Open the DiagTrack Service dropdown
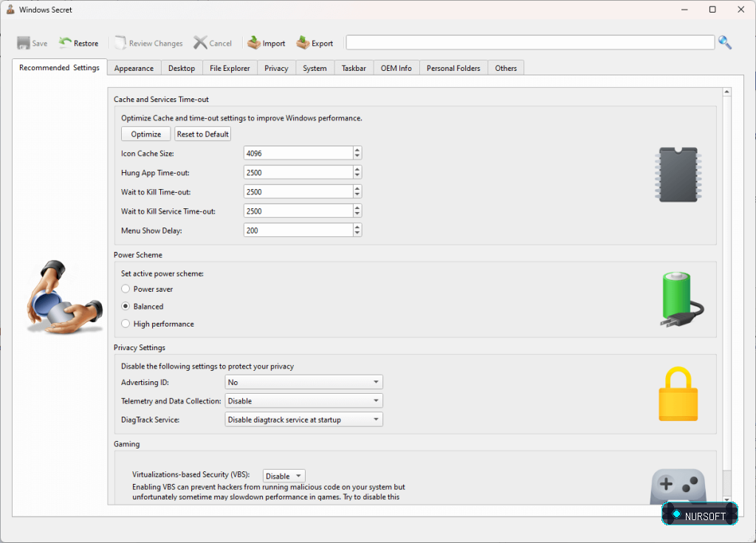This screenshot has width=756, height=543. tap(303, 420)
